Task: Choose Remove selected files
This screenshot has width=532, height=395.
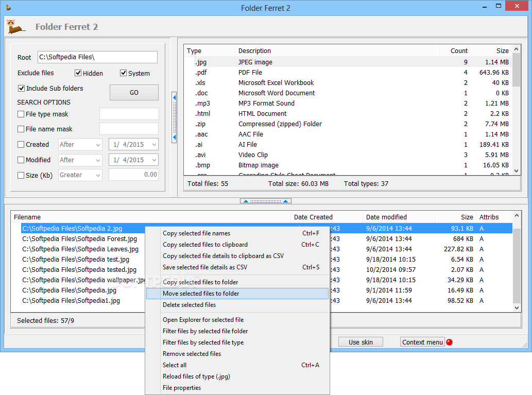Action: pos(237,354)
